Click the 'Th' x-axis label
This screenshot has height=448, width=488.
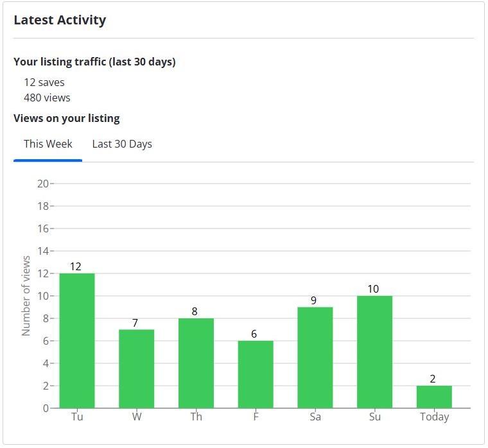pyautogui.click(x=196, y=417)
